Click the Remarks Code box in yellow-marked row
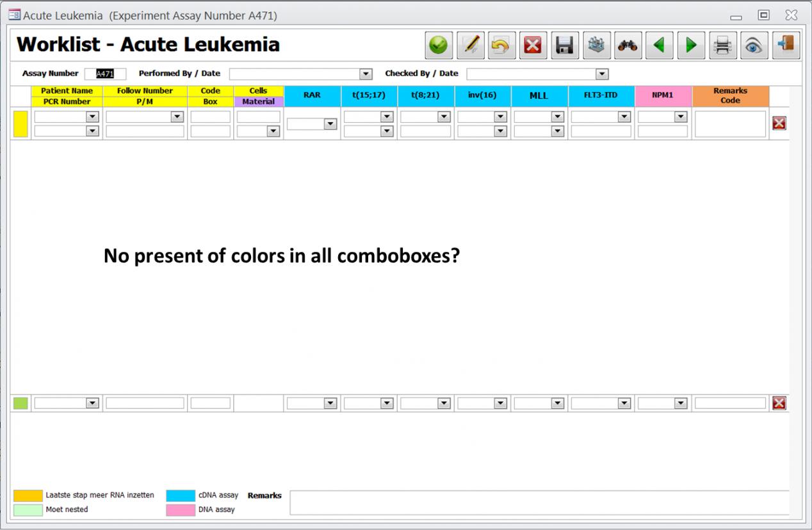 [x=730, y=124]
